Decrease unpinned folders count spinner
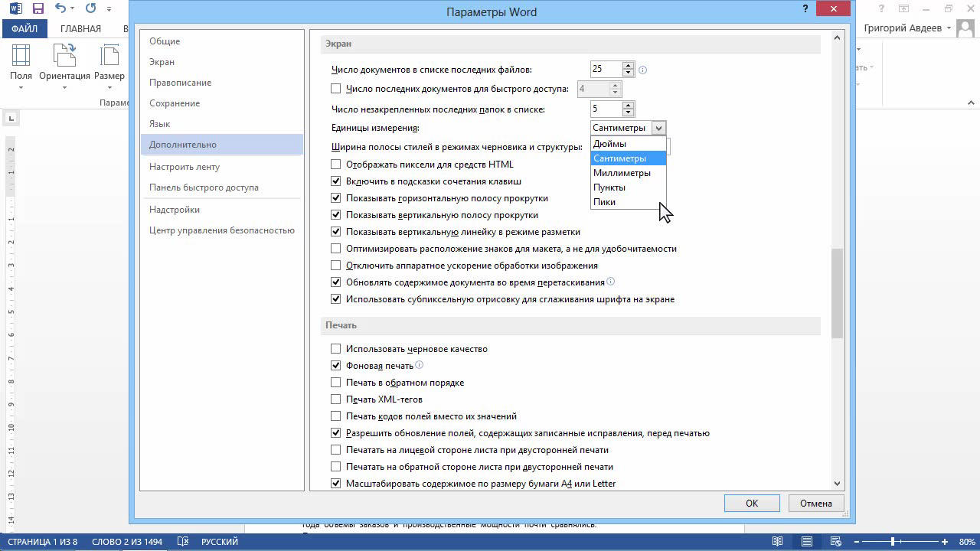Viewport: 980px width, 551px height. point(628,113)
